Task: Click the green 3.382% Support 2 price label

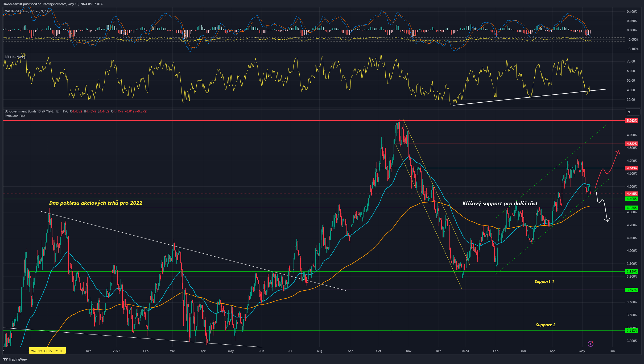Action: tap(631, 330)
